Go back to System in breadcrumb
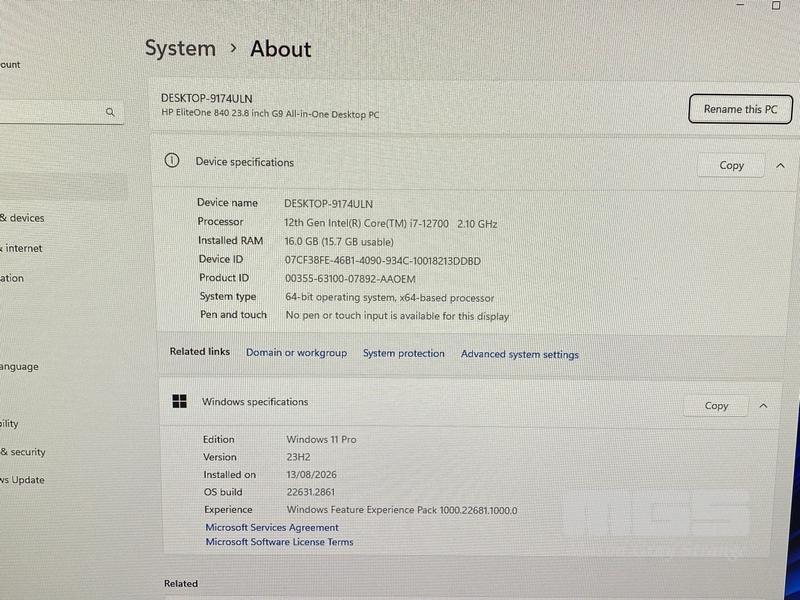Image resolution: width=800 pixels, height=600 pixels. point(180,48)
